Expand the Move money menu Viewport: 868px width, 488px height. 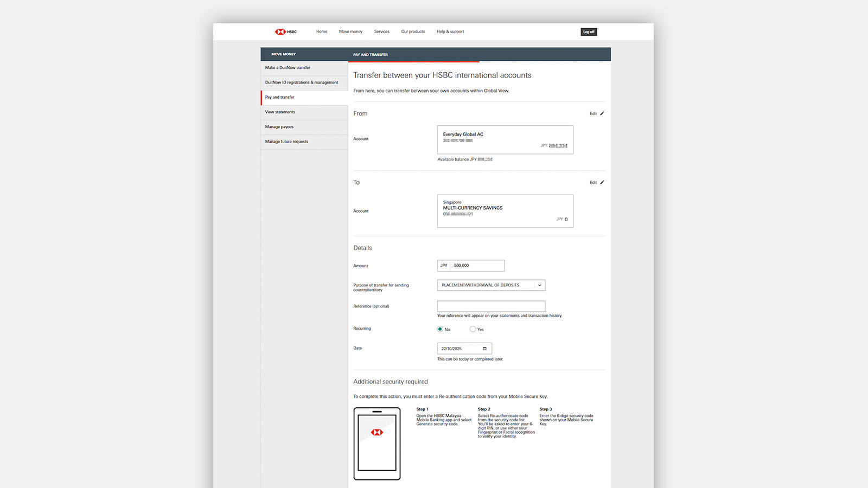[x=350, y=31]
